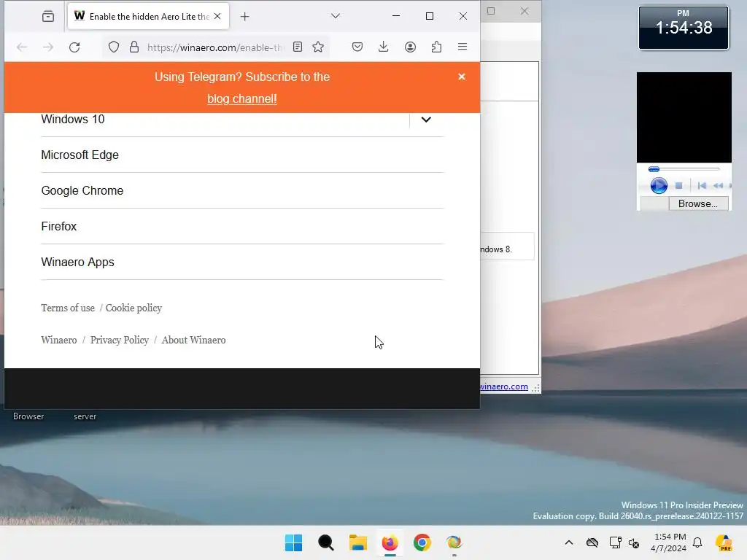Play media in the player gadget
Screen dimensions: 747x560
(x=659, y=185)
